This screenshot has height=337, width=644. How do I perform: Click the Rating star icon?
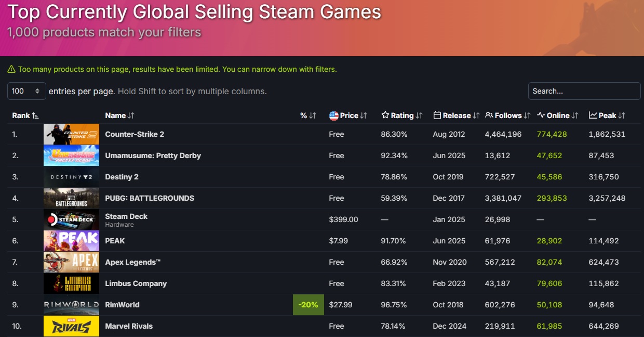point(385,115)
